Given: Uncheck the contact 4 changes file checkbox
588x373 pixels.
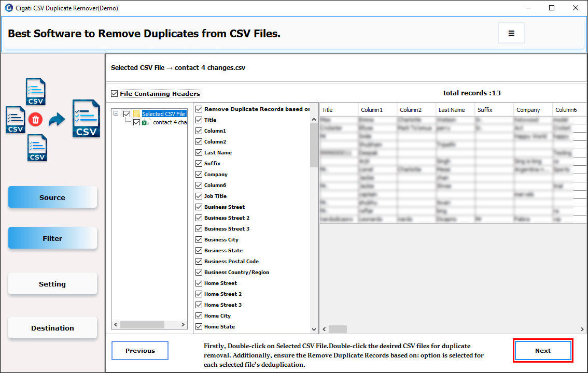Looking at the screenshot, I should click(136, 122).
